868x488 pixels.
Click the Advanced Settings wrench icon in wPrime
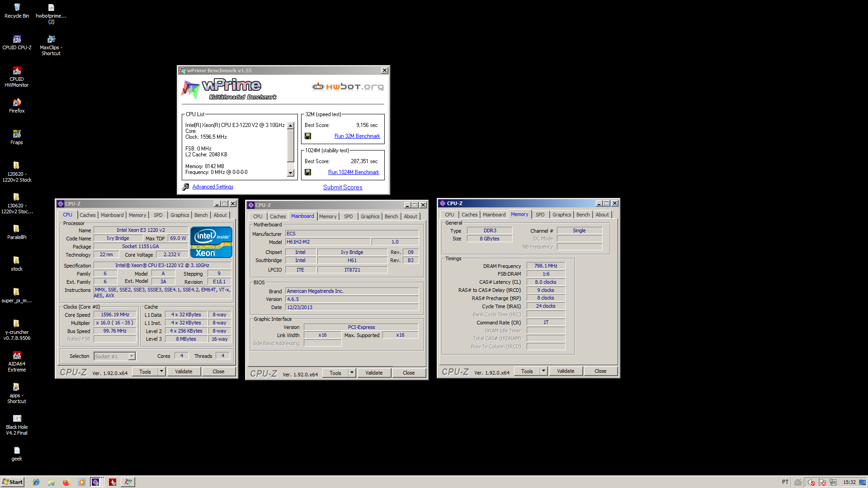click(x=185, y=187)
